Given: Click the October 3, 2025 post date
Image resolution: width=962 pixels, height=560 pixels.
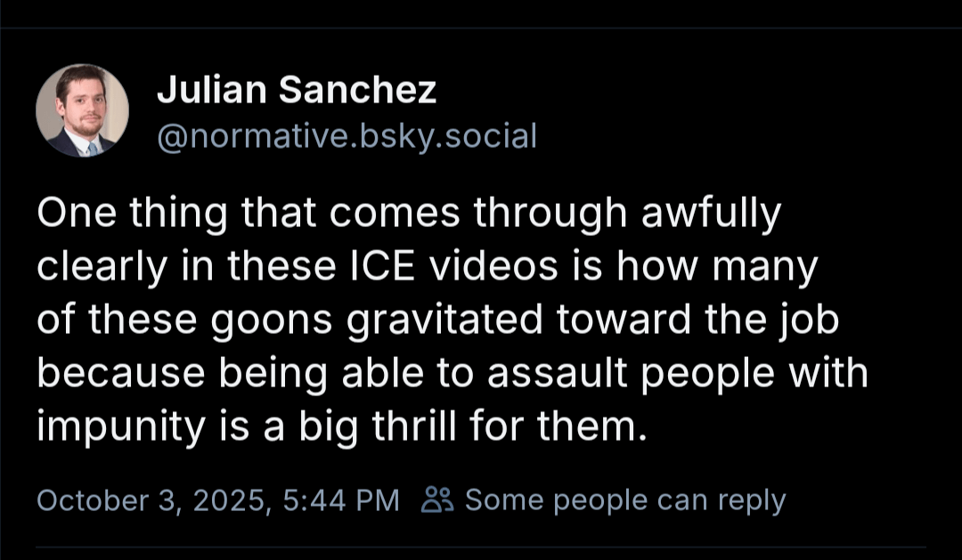Looking at the screenshot, I should pos(152,500).
